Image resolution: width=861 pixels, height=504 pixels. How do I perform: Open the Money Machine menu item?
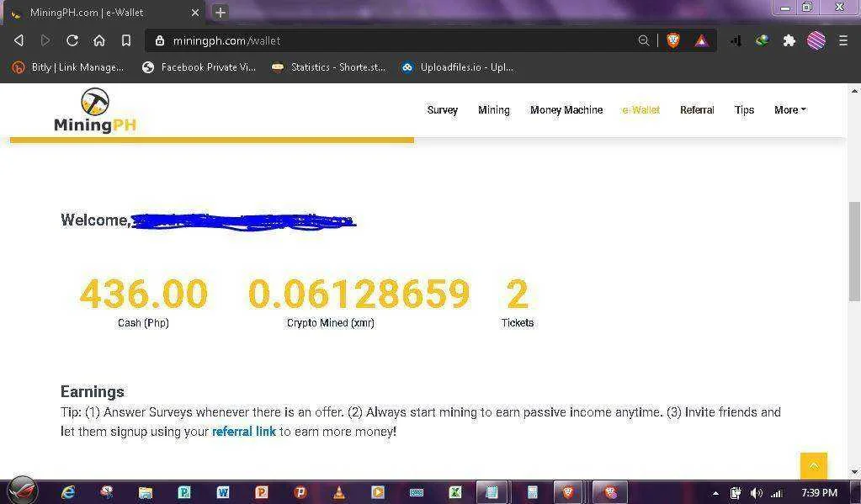pos(566,110)
